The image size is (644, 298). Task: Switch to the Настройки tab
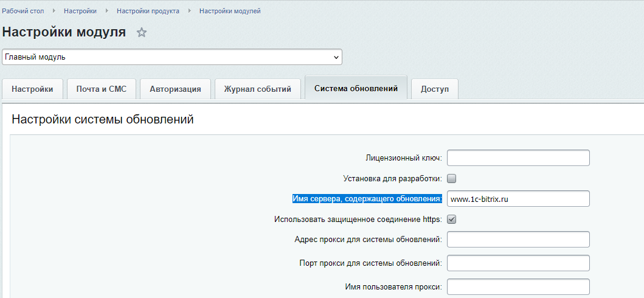pyautogui.click(x=32, y=89)
